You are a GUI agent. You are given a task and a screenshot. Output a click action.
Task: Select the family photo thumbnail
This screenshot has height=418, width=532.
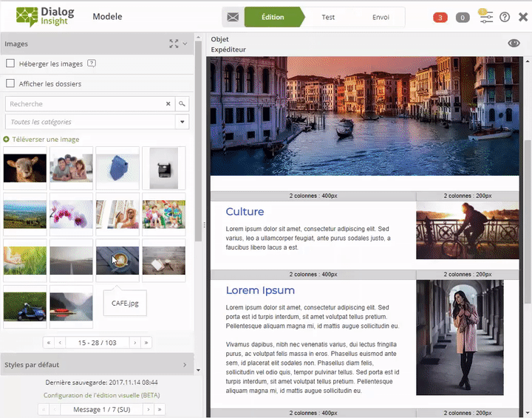click(71, 168)
